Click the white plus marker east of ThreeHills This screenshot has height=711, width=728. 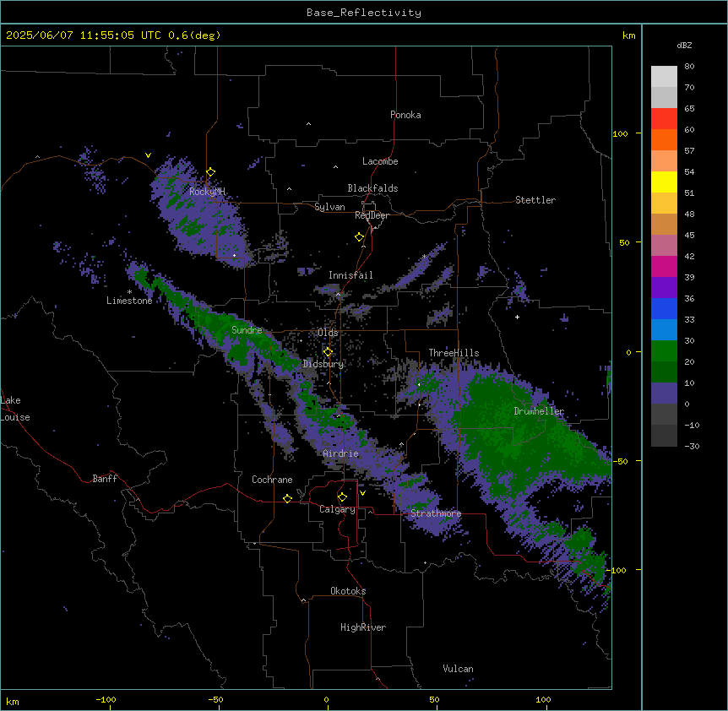[517, 317]
